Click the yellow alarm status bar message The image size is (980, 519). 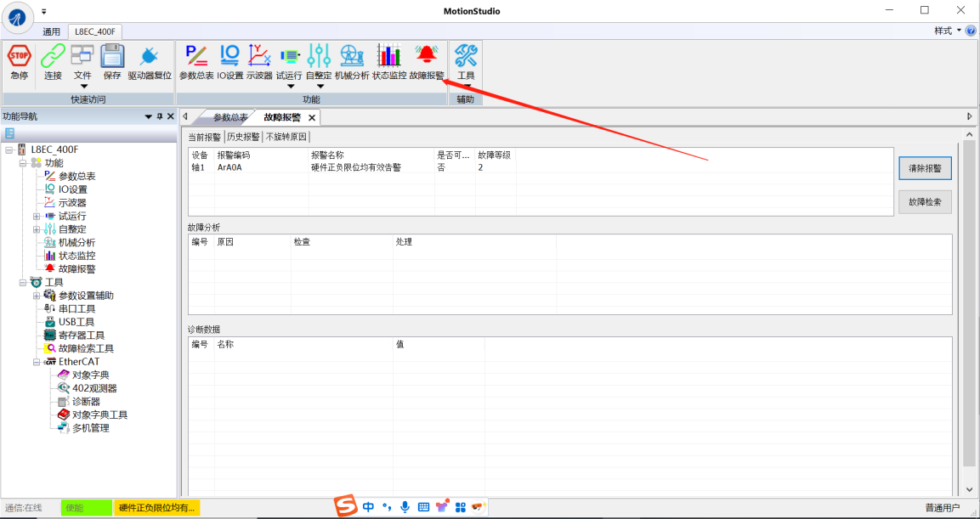157,508
